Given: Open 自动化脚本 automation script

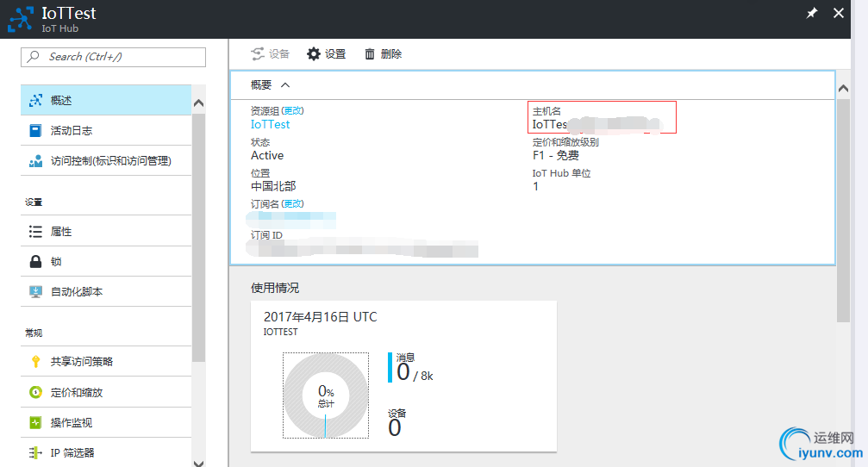Looking at the screenshot, I should pyautogui.click(x=106, y=291).
